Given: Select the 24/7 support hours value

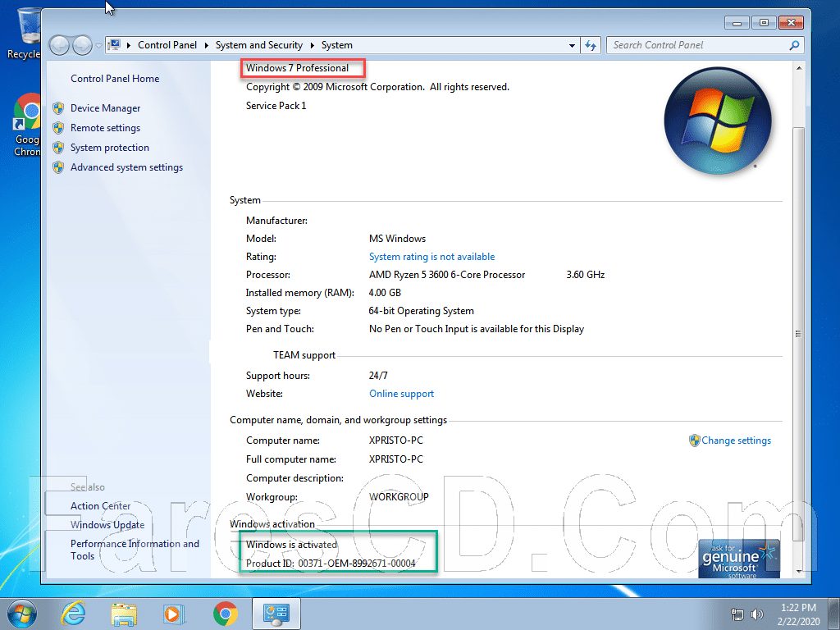Looking at the screenshot, I should click(377, 376).
